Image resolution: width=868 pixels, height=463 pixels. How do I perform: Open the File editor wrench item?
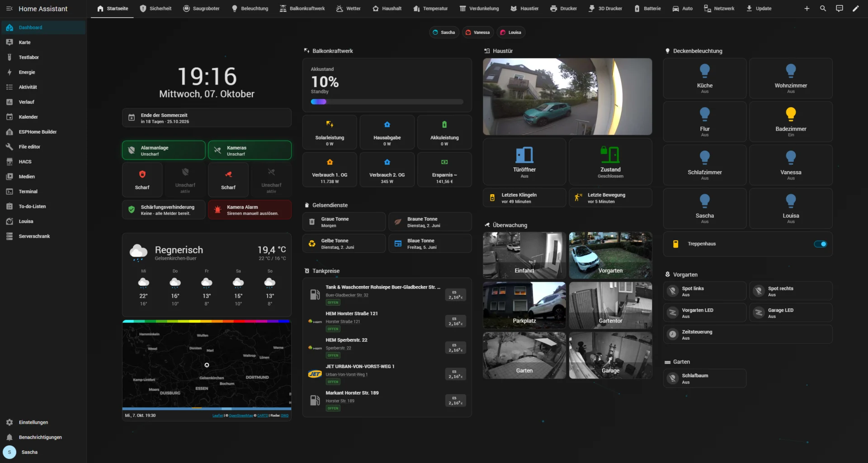click(43, 147)
